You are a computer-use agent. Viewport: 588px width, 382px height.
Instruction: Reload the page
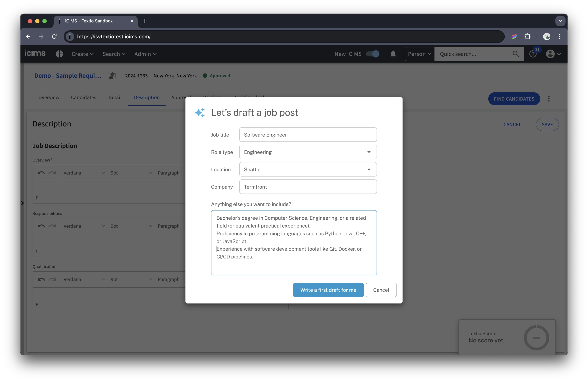(54, 37)
